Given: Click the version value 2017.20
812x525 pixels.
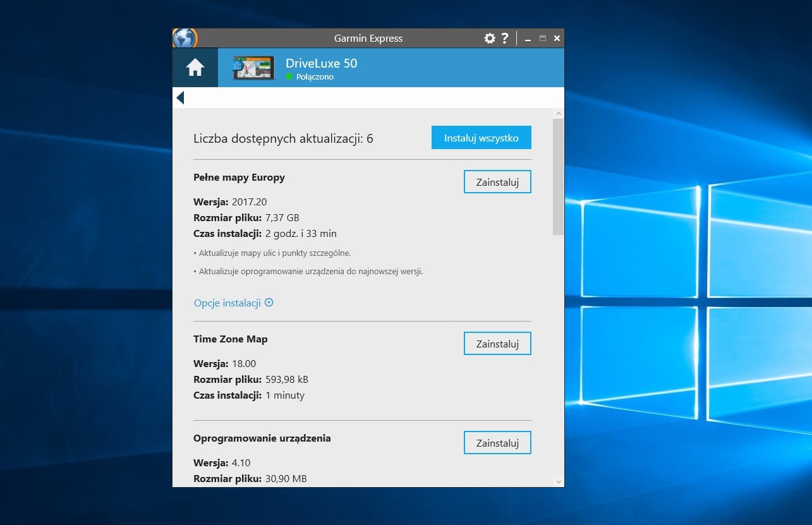Looking at the screenshot, I should click(x=250, y=202).
